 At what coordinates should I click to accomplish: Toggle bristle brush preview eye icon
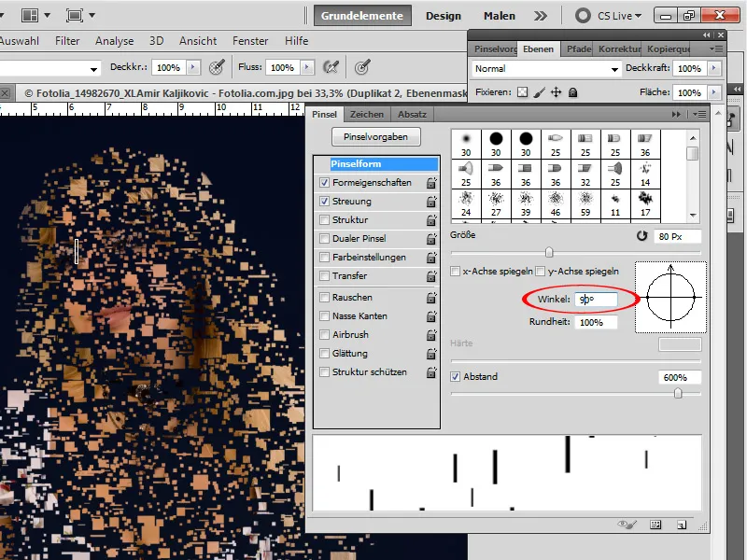coord(627,525)
